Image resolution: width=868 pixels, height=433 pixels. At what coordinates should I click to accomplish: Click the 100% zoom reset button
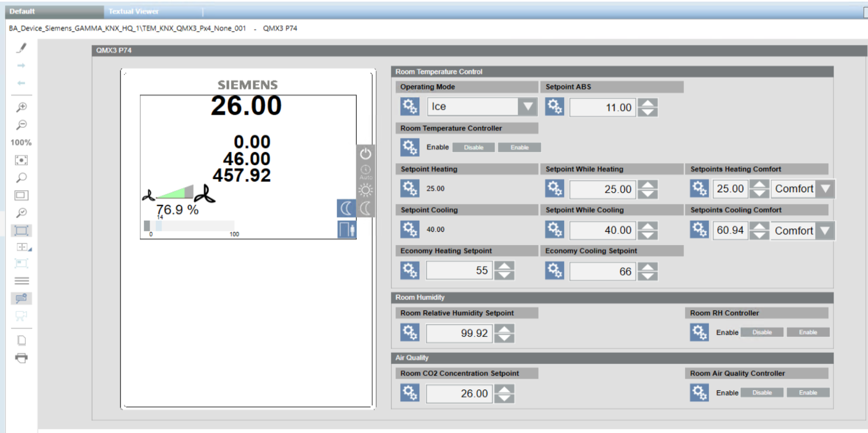click(21, 143)
